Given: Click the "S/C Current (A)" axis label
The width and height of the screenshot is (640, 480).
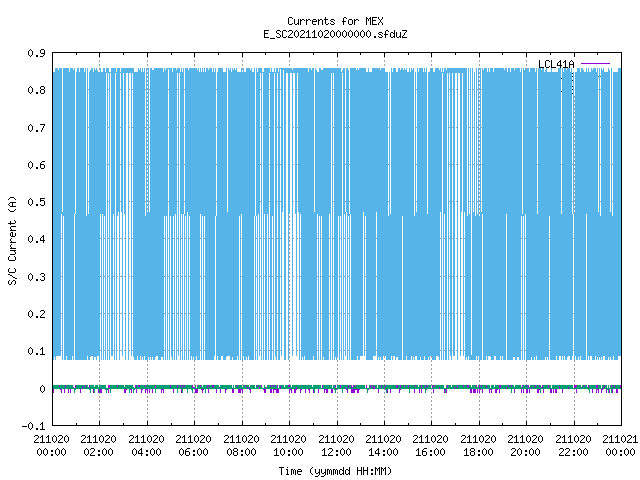Looking at the screenshot, I should click(x=12, y=240).
